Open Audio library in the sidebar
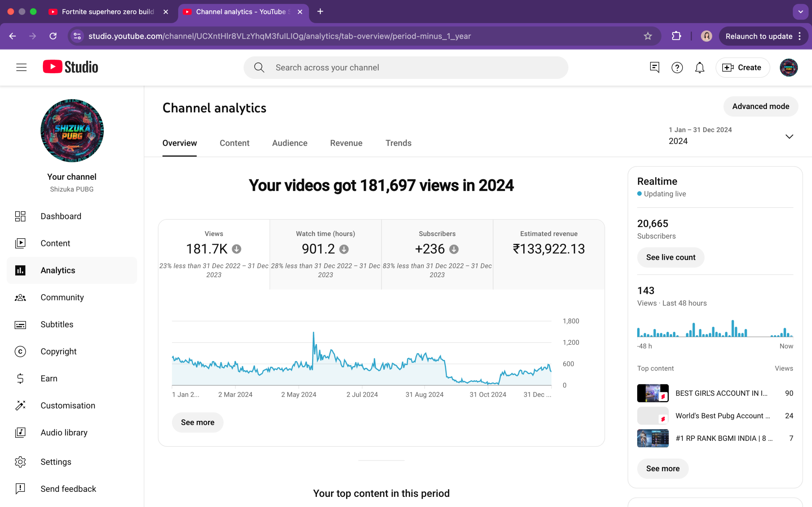The height and width of the screenshot is (507, 812). coord(64,433)
